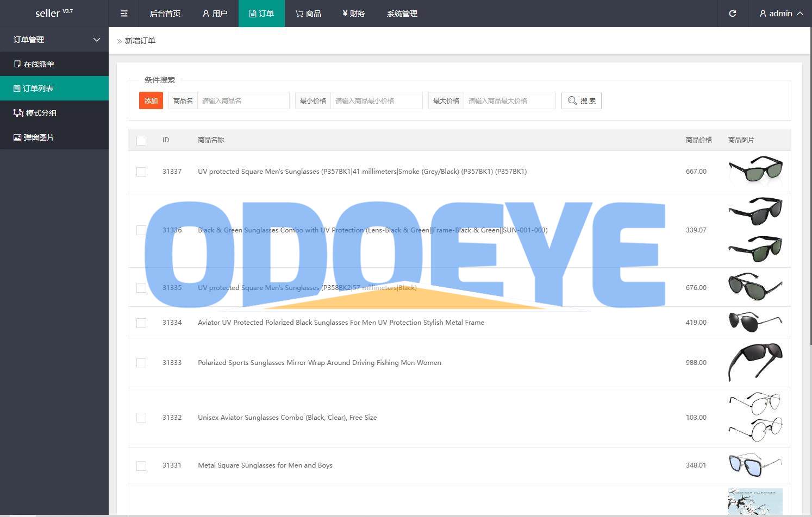Click the 商品名称 column header
This screenshot has height=517, width=812.
[x=211, y=140]
